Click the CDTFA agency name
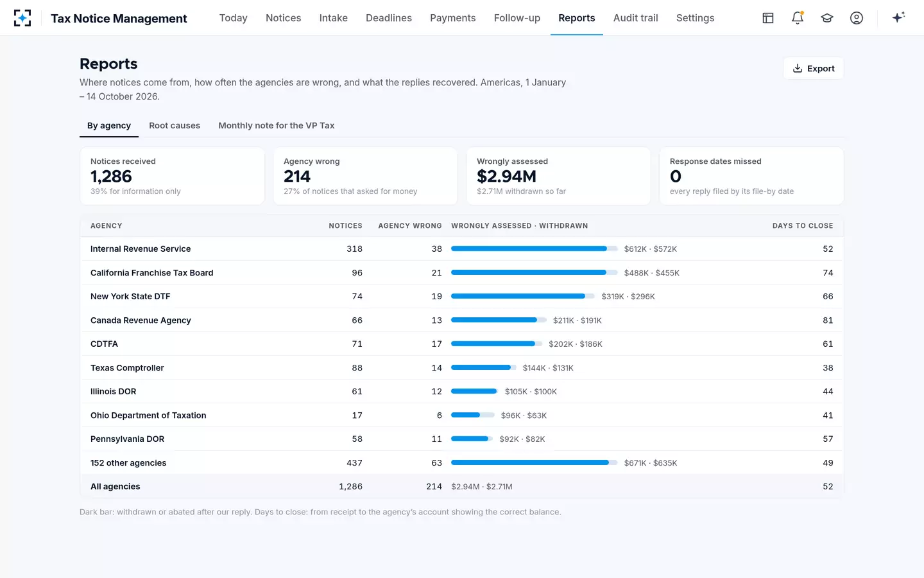 click(104, 344)
